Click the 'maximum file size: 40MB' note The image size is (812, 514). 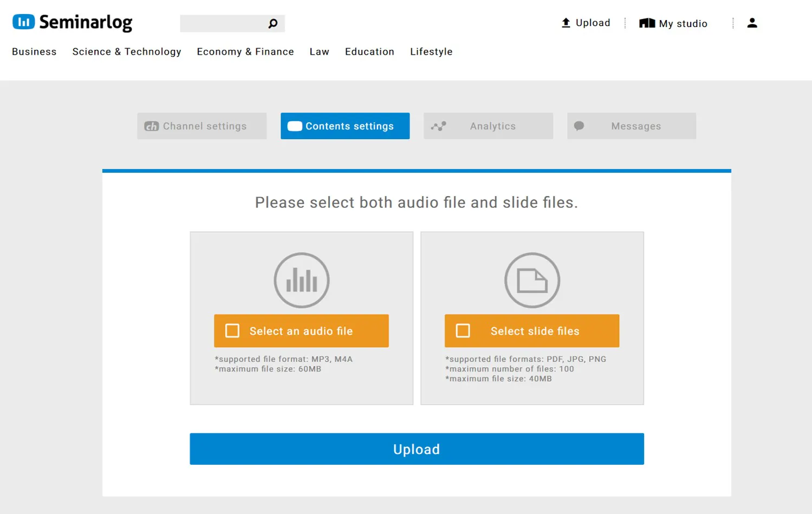point(498,379)
